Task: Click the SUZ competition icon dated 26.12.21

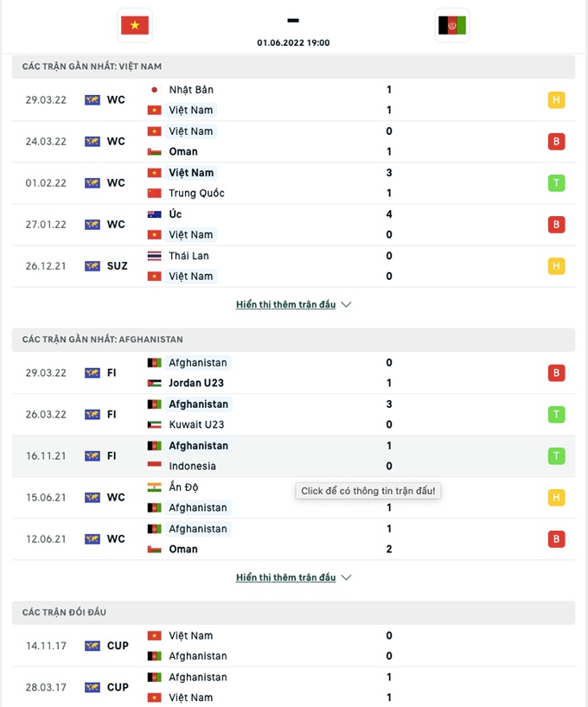Action: (x=93, y=266)
